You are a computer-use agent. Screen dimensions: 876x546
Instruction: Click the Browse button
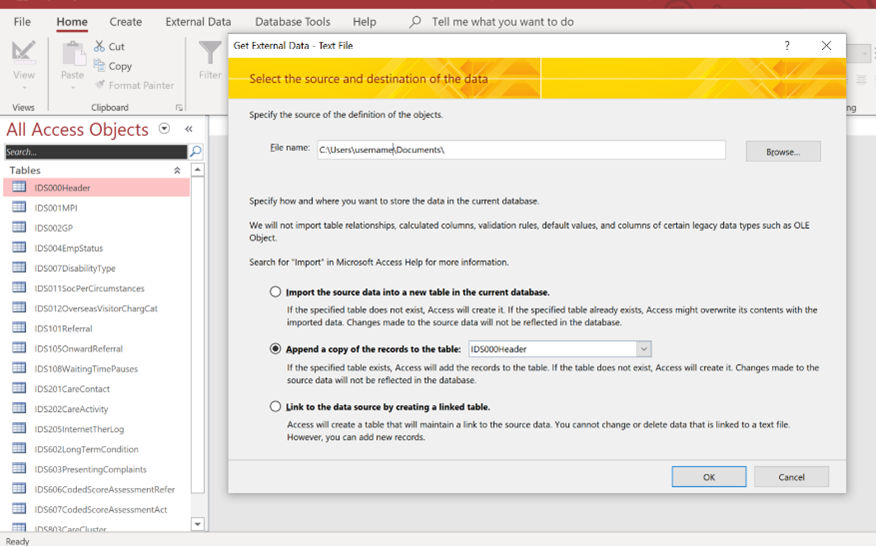tap(783, 151)
